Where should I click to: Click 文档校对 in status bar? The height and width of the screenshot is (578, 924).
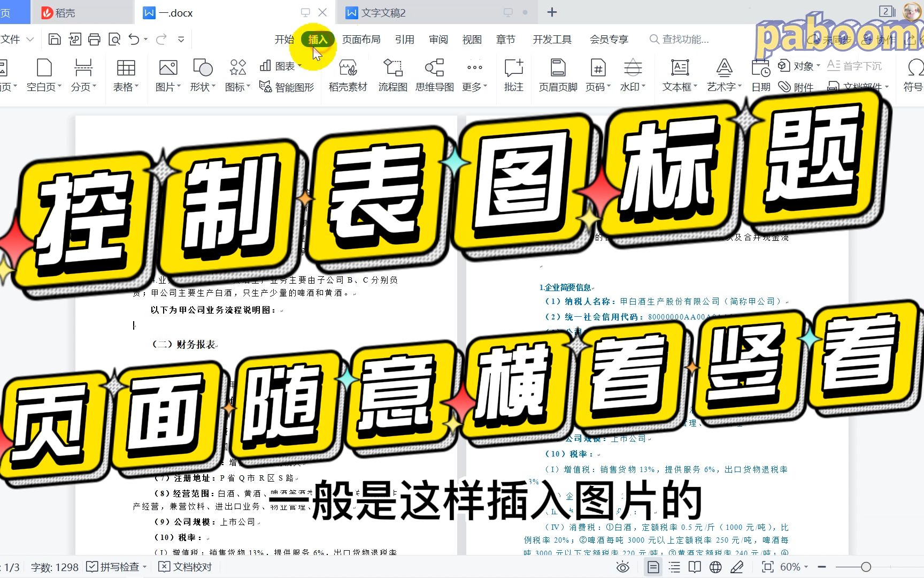[x=186, y=567]
